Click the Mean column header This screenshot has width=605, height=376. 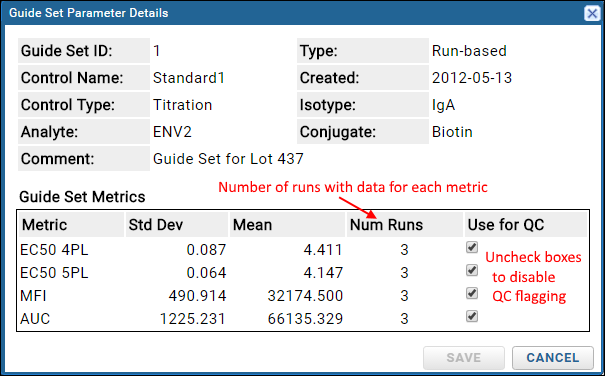tap(287, 224)
